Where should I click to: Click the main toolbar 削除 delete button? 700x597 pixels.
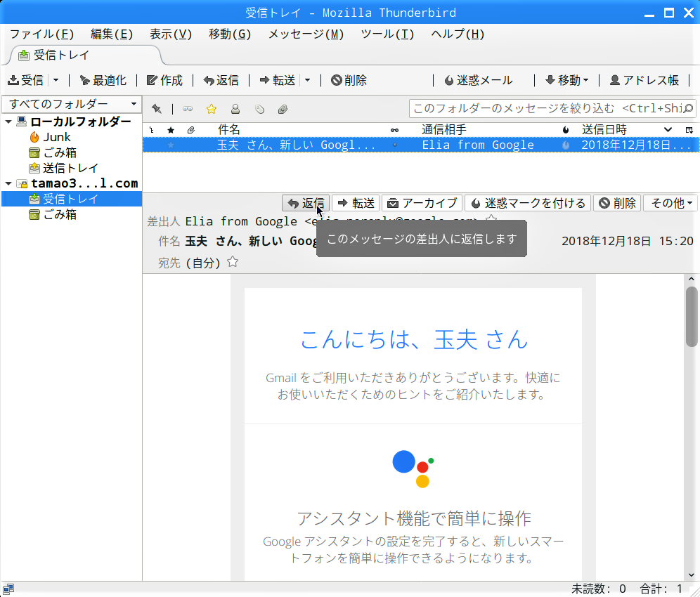coord(349,80)
